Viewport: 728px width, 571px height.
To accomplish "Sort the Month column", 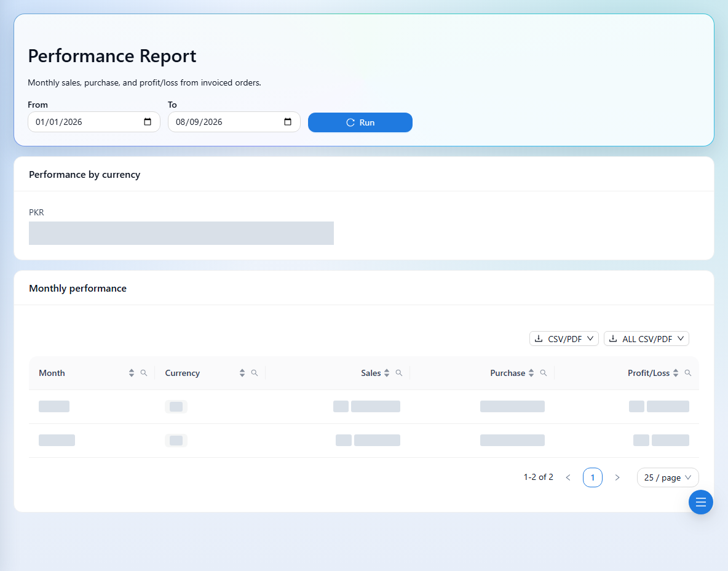I will (132, 373).
